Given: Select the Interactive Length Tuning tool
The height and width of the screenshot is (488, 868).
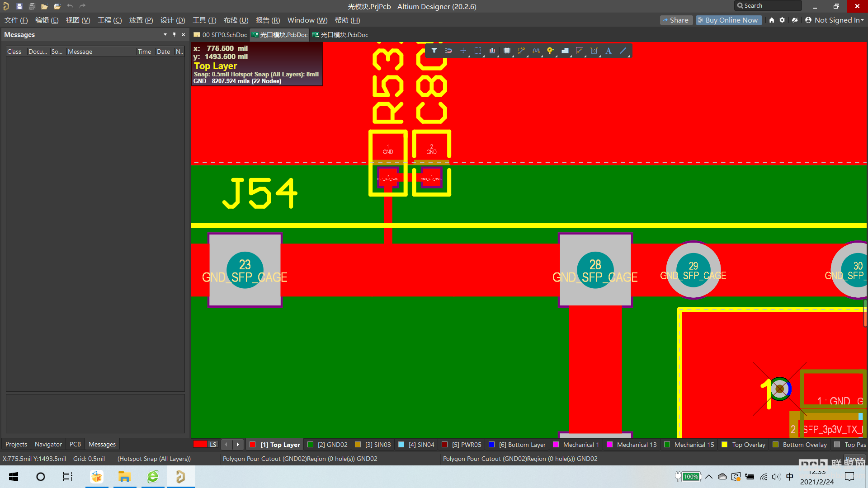Looking at the screenshot, I should 536,51.
